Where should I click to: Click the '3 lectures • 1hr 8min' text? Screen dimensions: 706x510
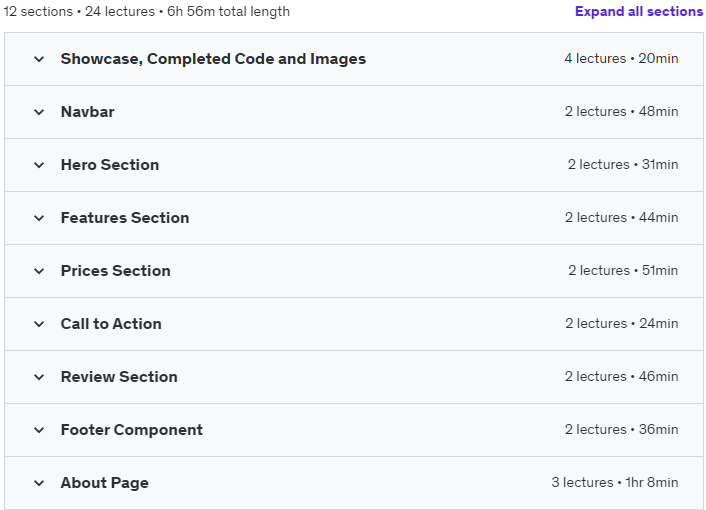[x=615, y=483]
